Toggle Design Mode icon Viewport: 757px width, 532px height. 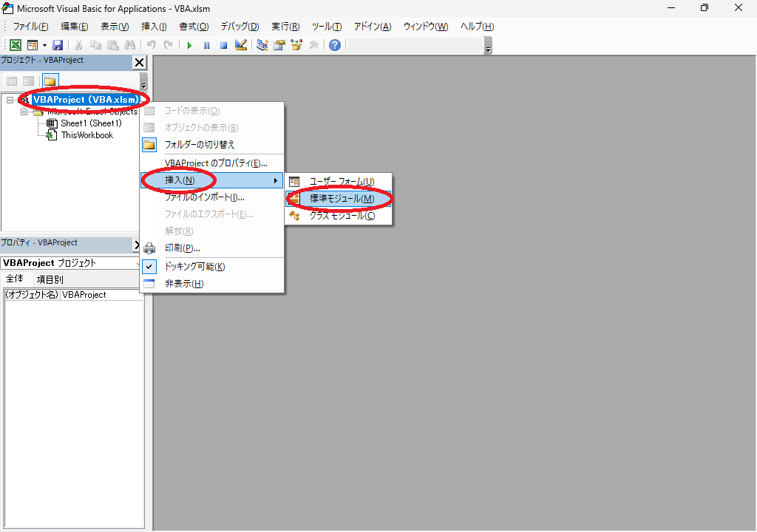point(240,45)
